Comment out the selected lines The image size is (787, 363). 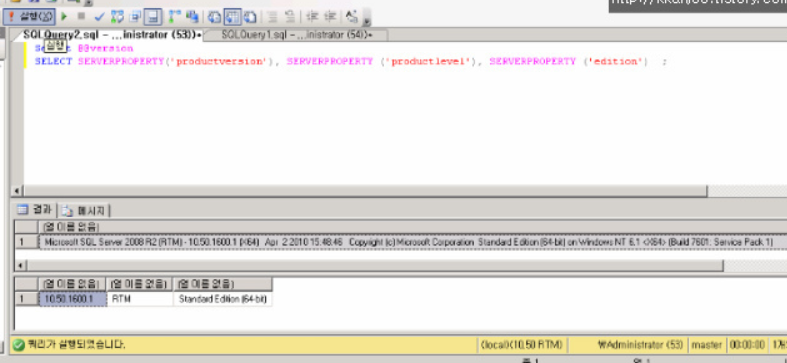[273, 17]
